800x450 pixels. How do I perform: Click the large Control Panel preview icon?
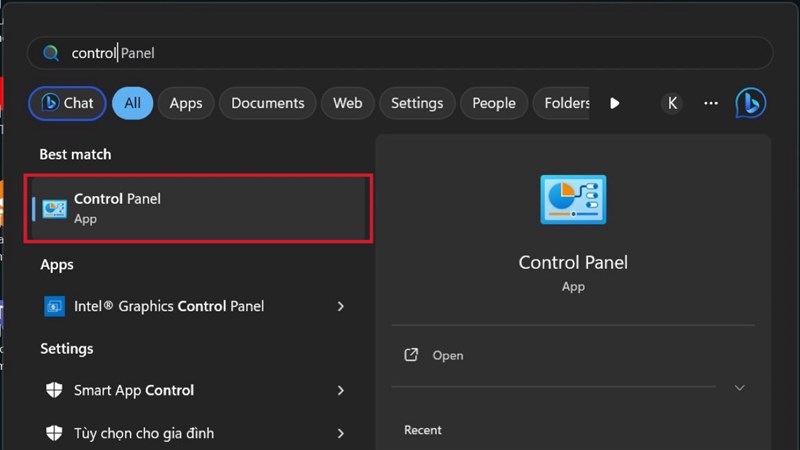pos(573,199)
